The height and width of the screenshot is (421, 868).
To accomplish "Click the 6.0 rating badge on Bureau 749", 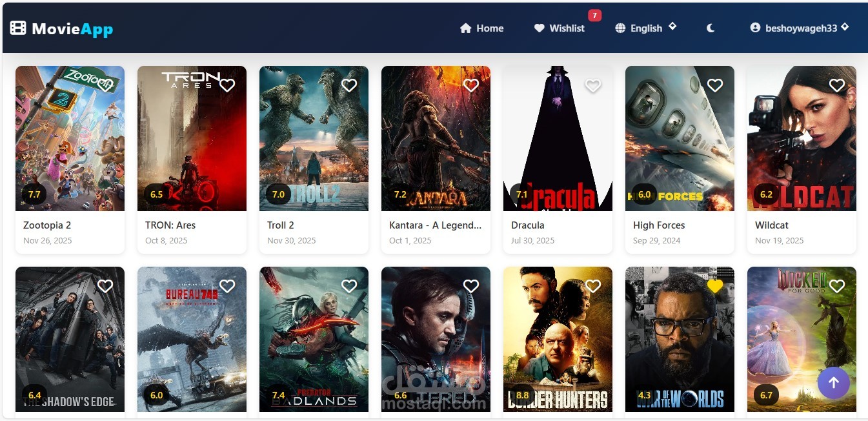I will coord(156,395).
